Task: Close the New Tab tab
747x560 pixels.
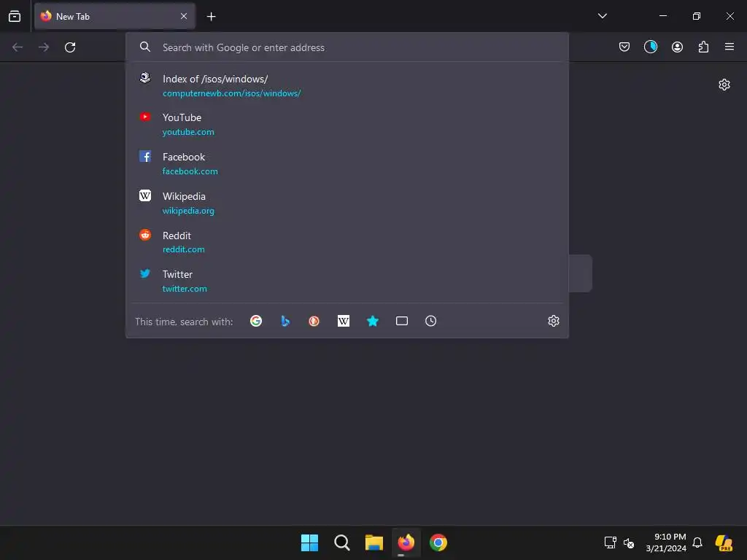Action: (184, 16)
